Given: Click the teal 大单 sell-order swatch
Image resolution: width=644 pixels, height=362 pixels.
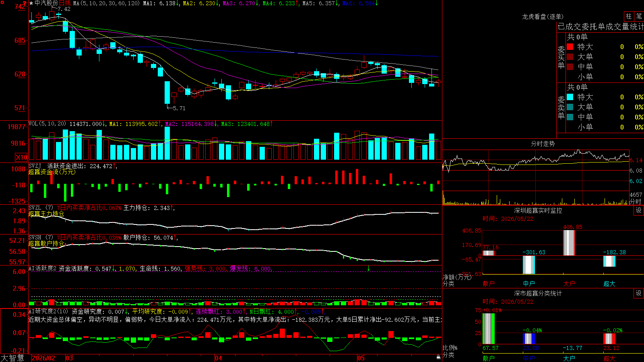Looking at the screenshot, I should 570,107.
